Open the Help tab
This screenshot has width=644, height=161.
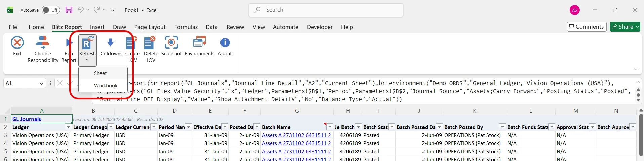click(x=347, y=27)
